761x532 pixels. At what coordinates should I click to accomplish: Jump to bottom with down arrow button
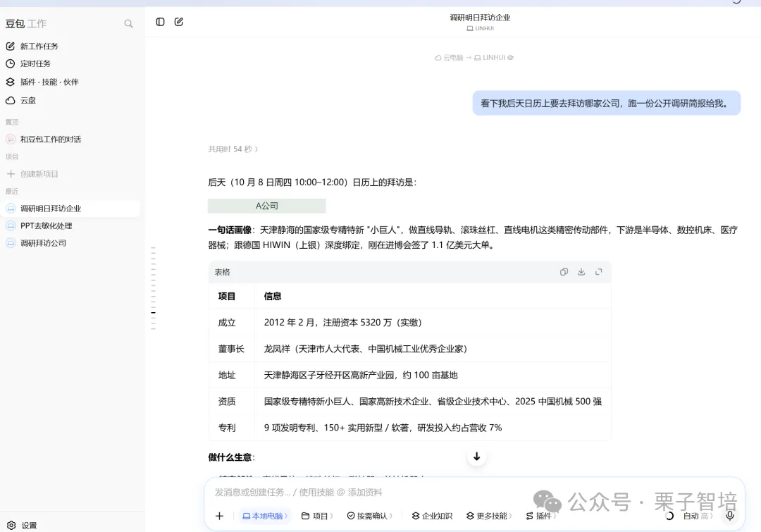(476, 457)
